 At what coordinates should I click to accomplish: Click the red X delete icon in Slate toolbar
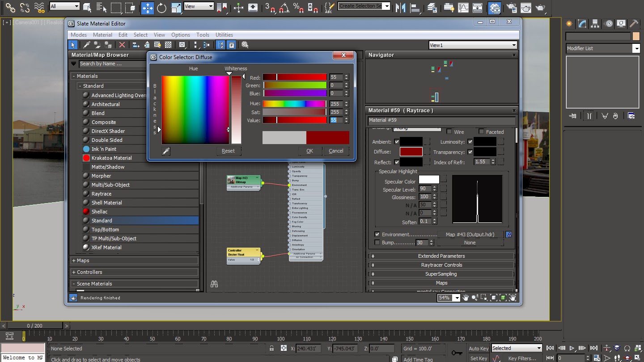pos(122,45)
